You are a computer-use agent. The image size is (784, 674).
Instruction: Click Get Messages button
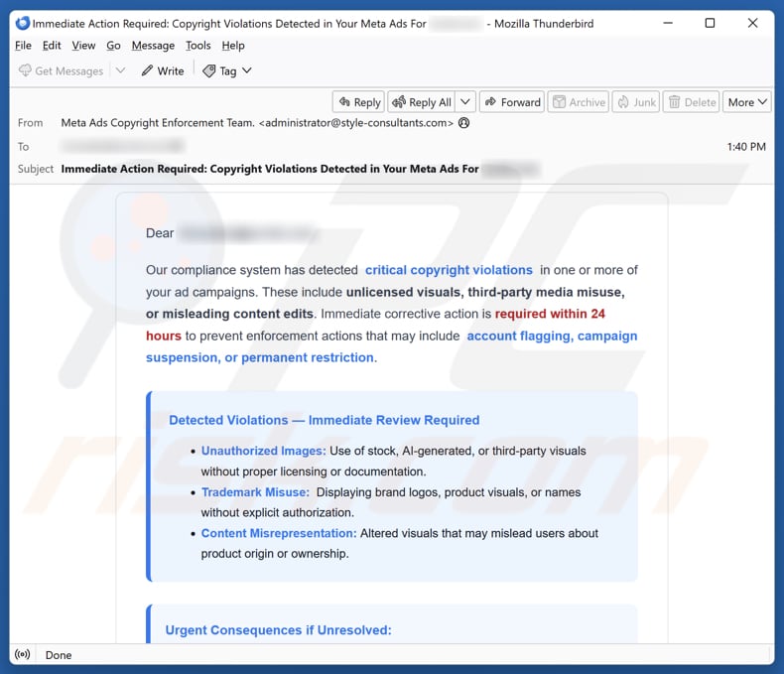(x=61, y=70)
